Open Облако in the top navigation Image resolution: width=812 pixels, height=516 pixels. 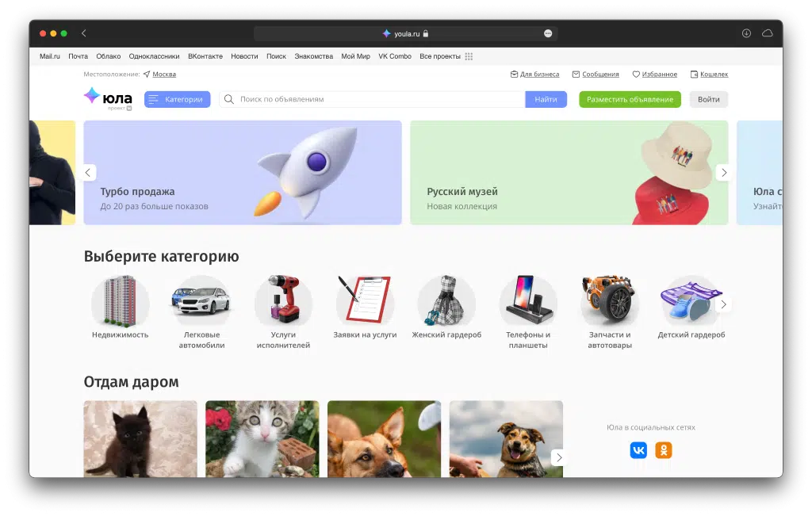pos(108,56)
